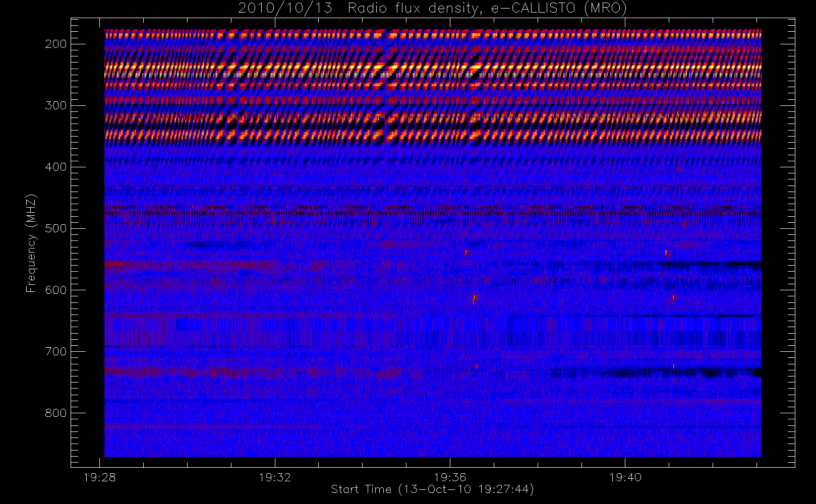
Task: Click the '700' frequency axis label
Action: [x=55, y=351]
